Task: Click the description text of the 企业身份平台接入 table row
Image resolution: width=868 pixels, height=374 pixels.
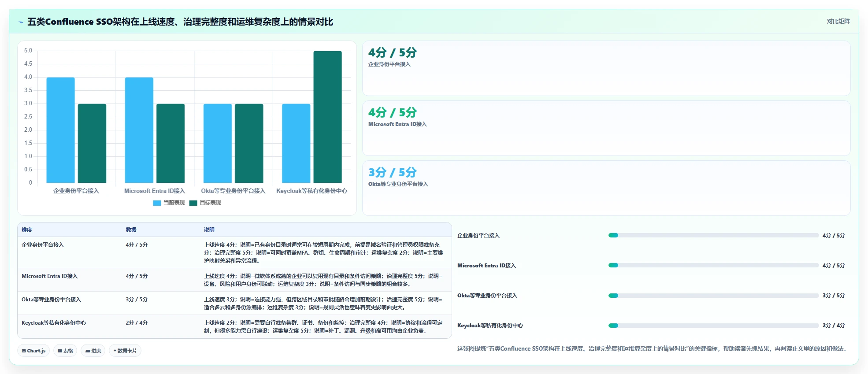Action: point(323,253)
